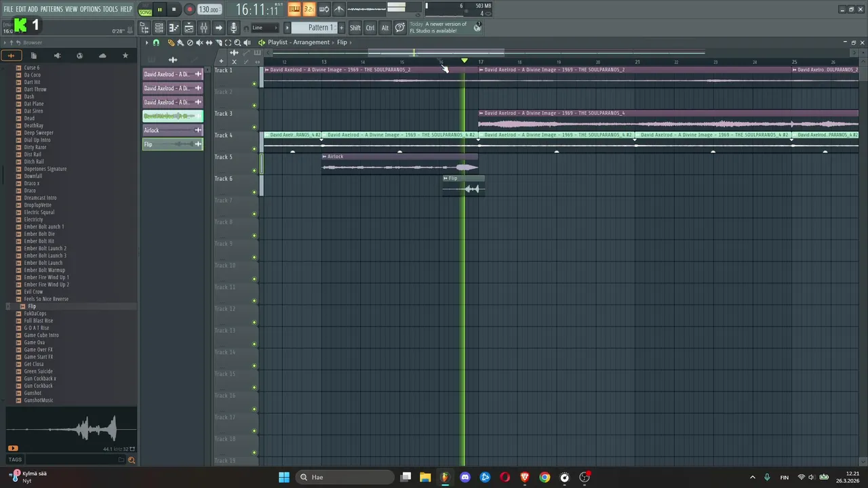The image size is (868, 488).
Task: Click the record button
Action: (190, 9)
